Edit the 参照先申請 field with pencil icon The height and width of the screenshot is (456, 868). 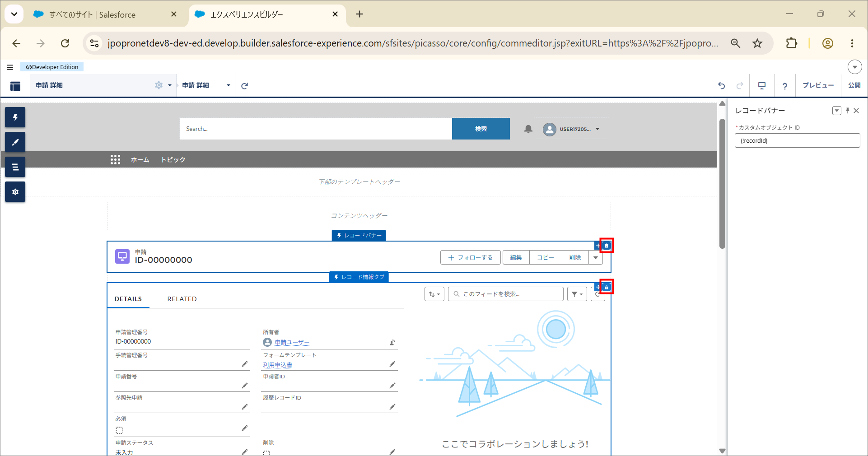pos(245,406)
